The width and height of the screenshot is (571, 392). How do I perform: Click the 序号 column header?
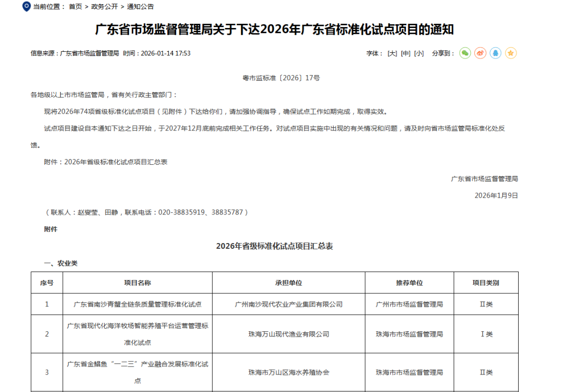coord(47,283)
